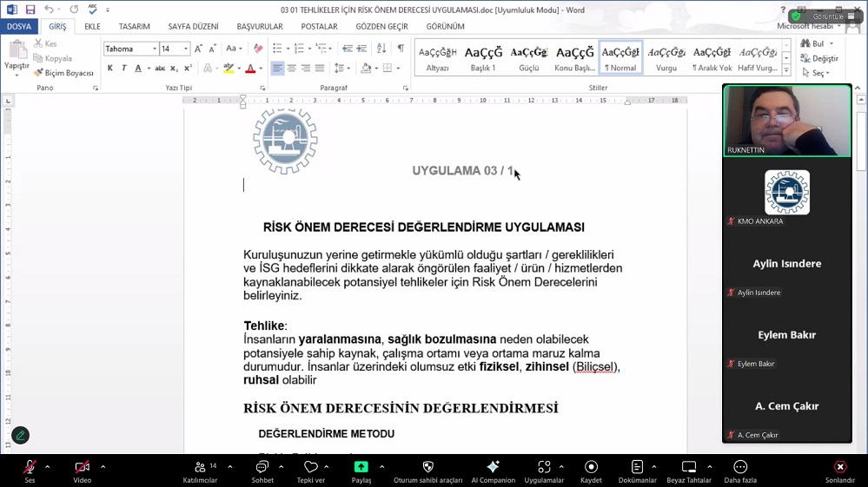Toggle bold K formatting
868x487 pixels.
[110, 68]
